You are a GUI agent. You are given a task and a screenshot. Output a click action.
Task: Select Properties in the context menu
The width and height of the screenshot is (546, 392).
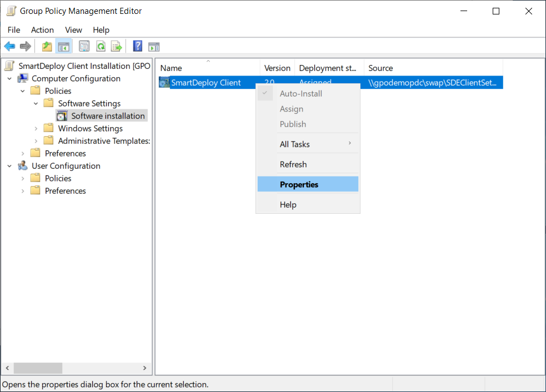click(x=308, y=184)
